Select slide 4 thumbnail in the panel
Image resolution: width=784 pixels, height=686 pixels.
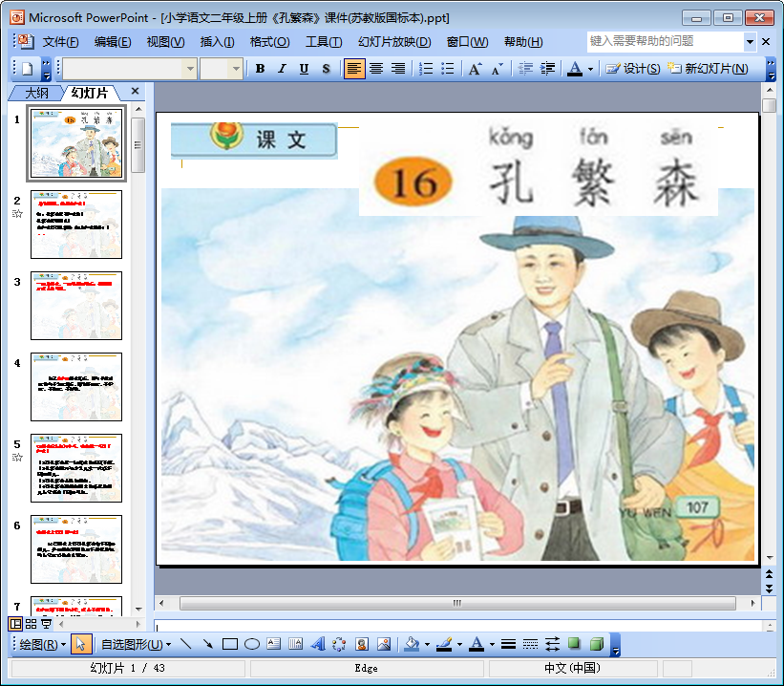(76, 387)
